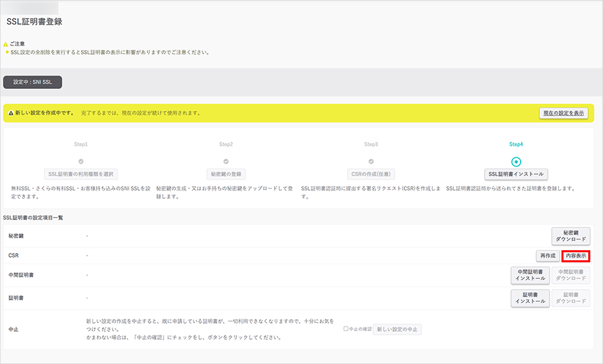Click the 新しい設定の中止 button
Image resolution: width=603 pixels, height=364 pixels.
(x=397, y=329)
